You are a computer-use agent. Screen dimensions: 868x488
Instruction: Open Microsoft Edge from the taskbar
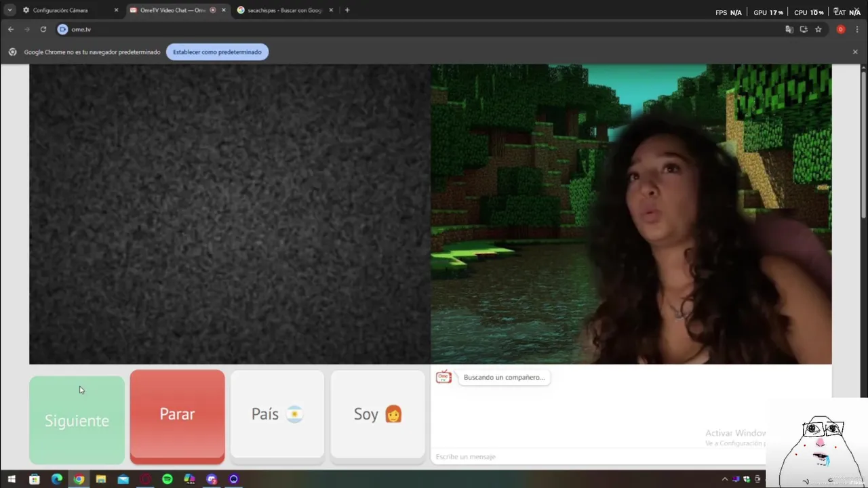(57, 479)
